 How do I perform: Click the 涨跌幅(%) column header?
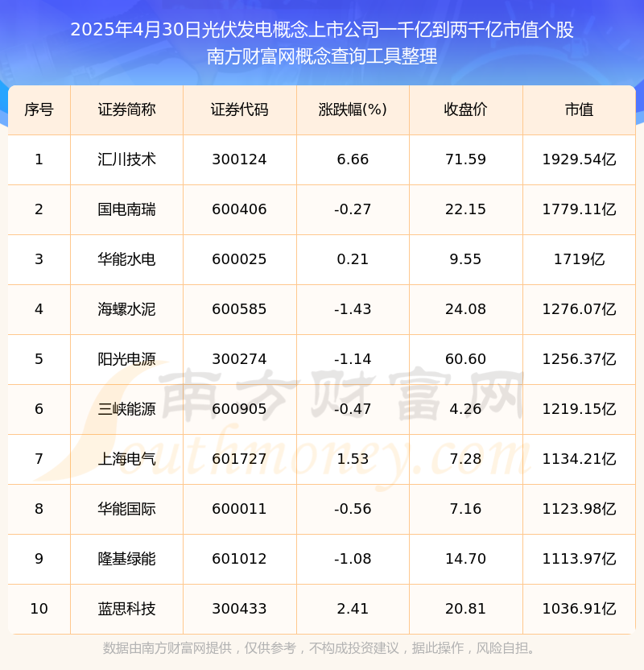[353, 110]
